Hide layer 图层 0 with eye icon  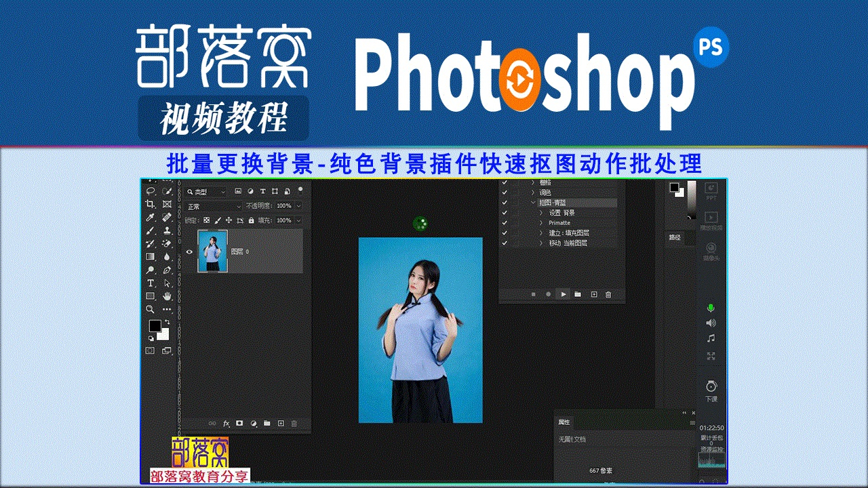(x=189, y=251)
